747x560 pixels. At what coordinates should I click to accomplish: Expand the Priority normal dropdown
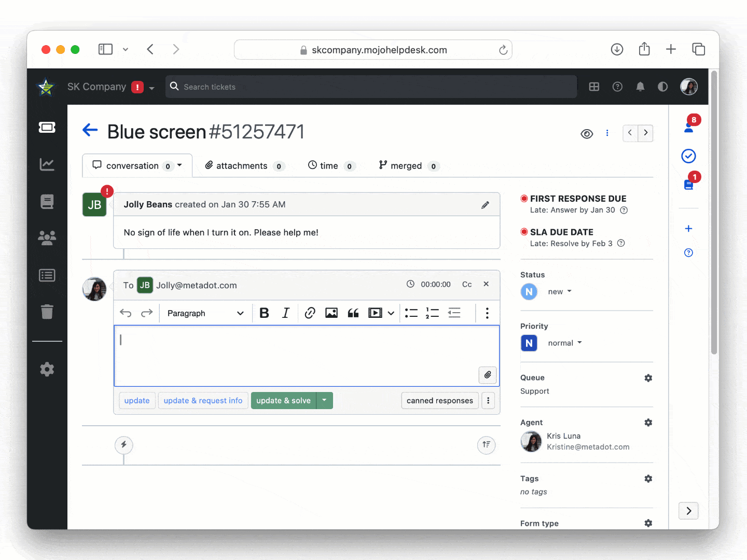[x=564, y=343]
